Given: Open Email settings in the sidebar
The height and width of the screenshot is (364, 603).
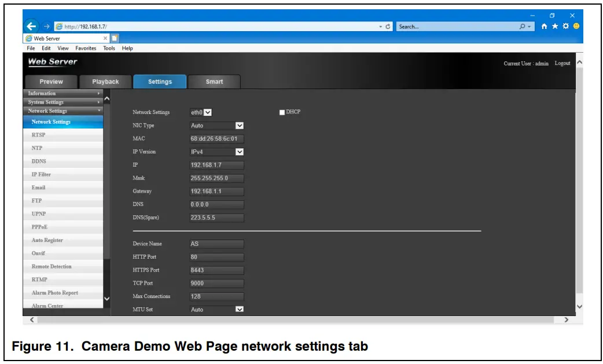Looking at the screenshot, I should click(x=63, y=187).
